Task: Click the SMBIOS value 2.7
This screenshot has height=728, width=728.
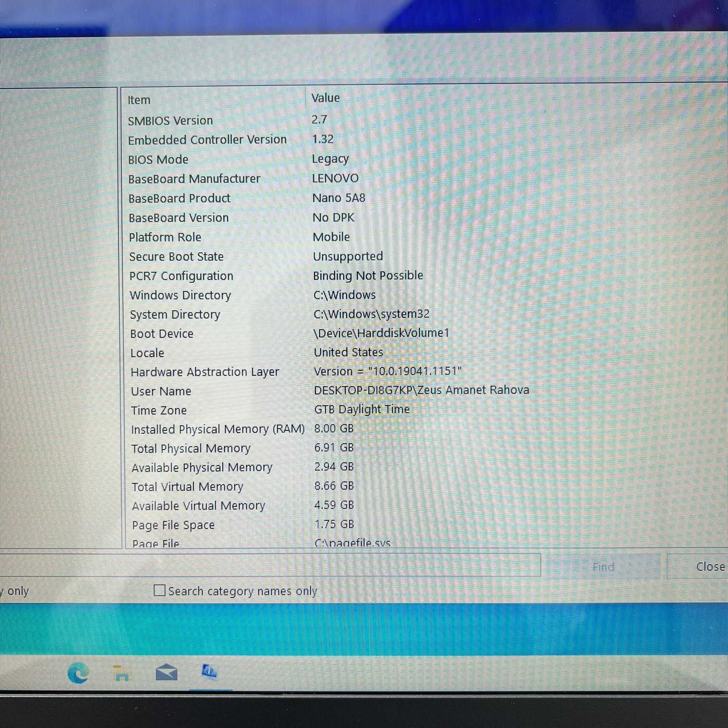Action: (x=319, y=119)
